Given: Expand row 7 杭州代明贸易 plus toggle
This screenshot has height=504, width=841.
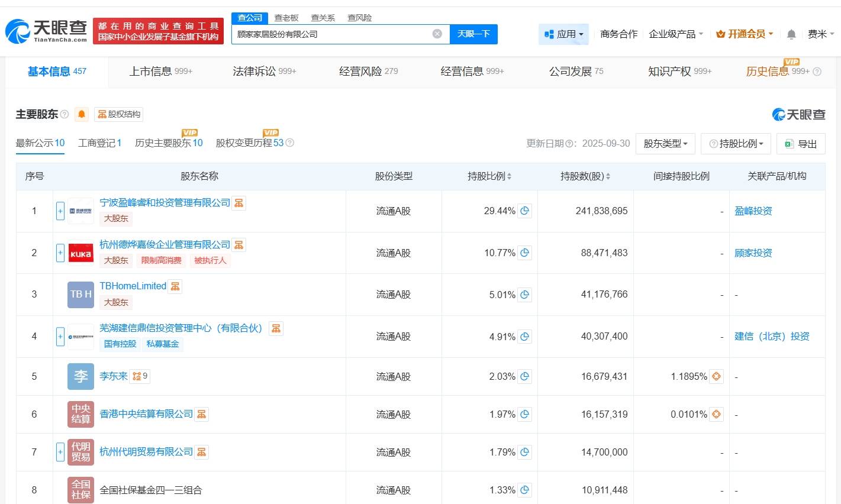Looking at the screenshot, I should 60,453.
